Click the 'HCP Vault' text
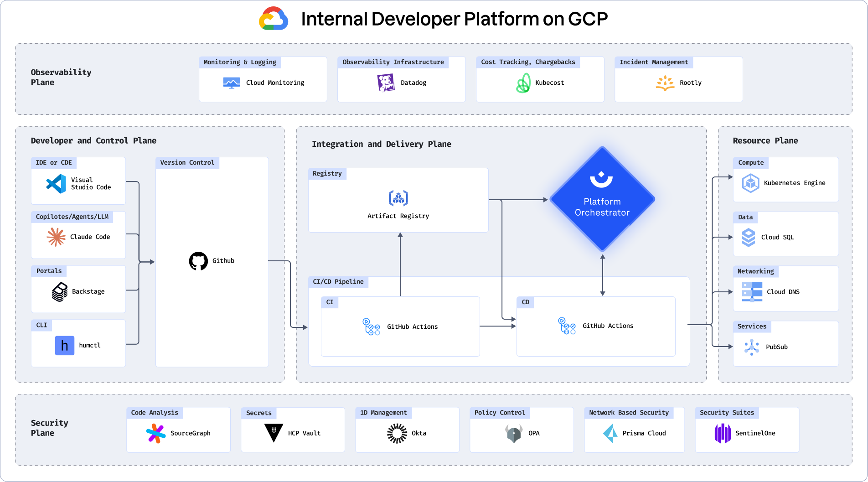868x482 pixels. tap(304, 433)
